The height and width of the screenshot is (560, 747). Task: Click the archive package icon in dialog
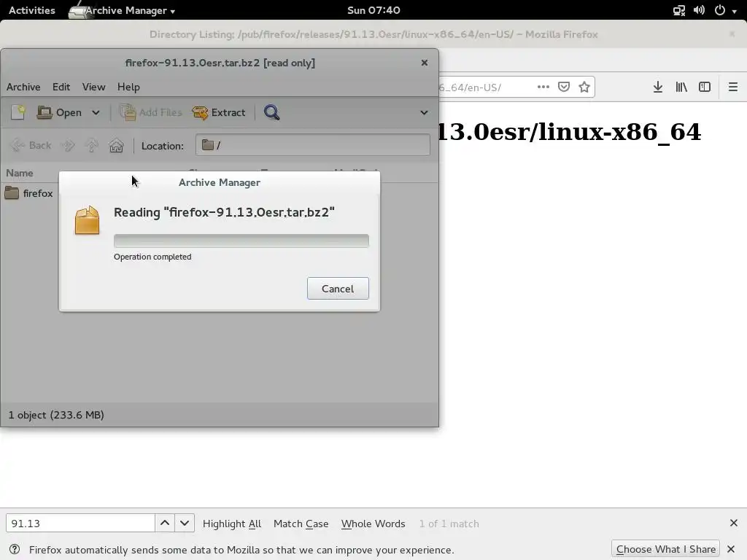[88, 220]
